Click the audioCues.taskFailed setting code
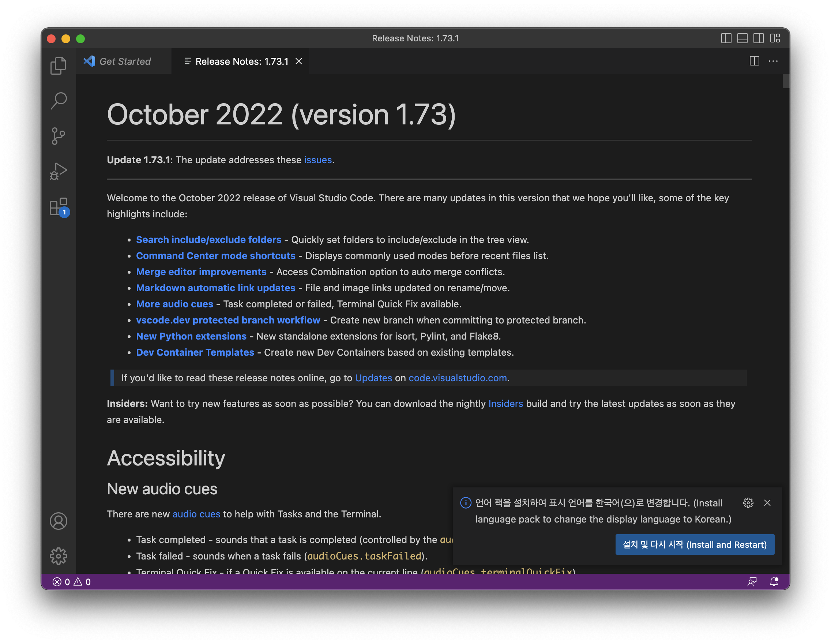Screen dimensions: 831x644 (364, 556)
